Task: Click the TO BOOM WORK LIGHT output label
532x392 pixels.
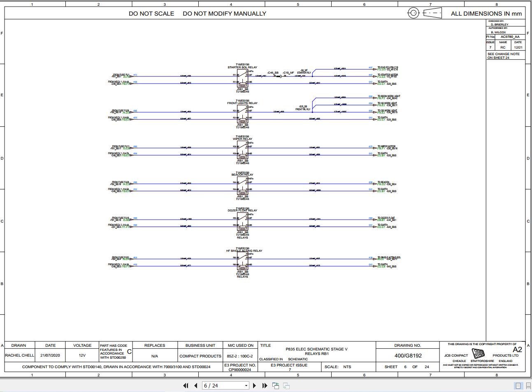Action: 389,96
